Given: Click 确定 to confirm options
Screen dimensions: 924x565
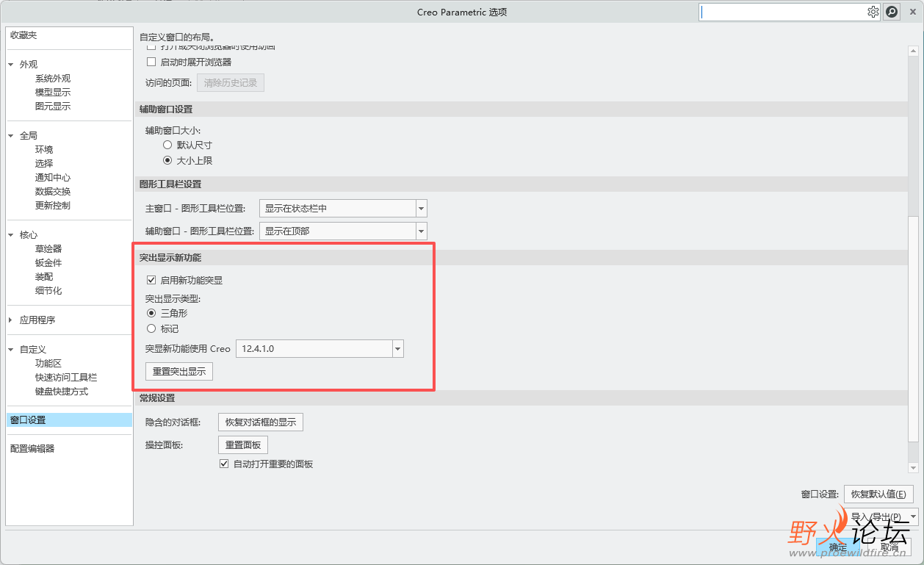Looking at the screenshot, I should point(838,547).
